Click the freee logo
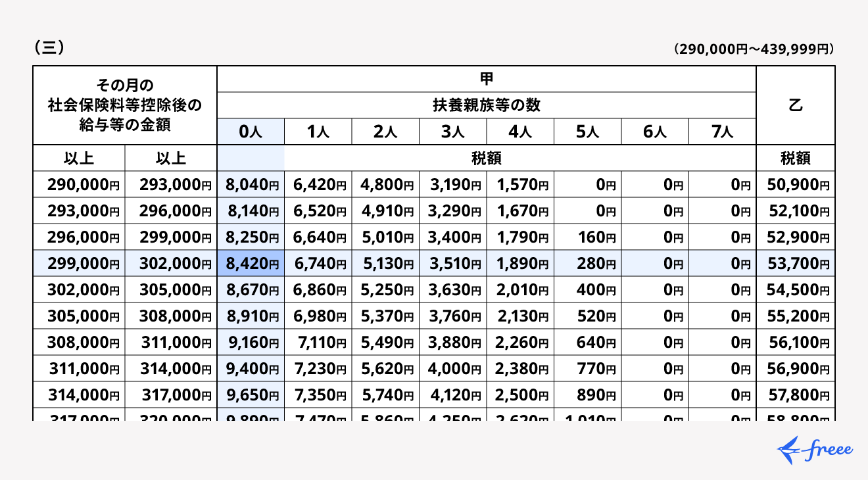Image resolution: width=868 pixels, height=480 pixels. pyautogui.click(x=815, y=450)
